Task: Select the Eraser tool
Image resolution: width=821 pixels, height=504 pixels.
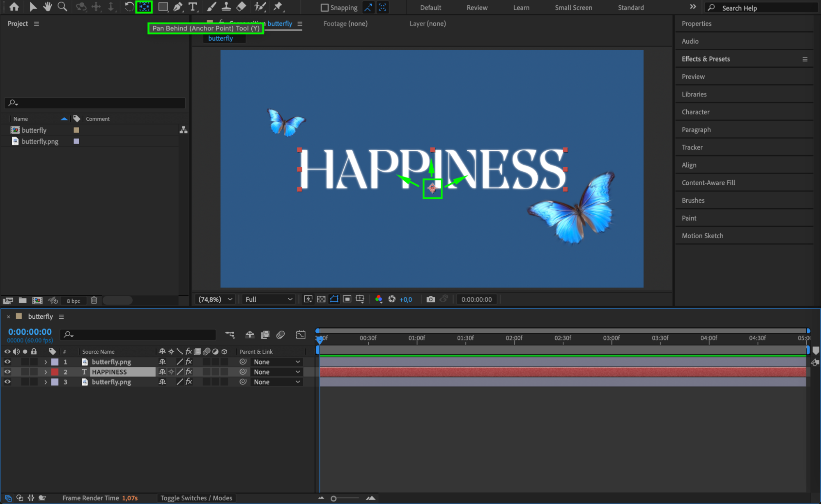Action: point(241,7)
